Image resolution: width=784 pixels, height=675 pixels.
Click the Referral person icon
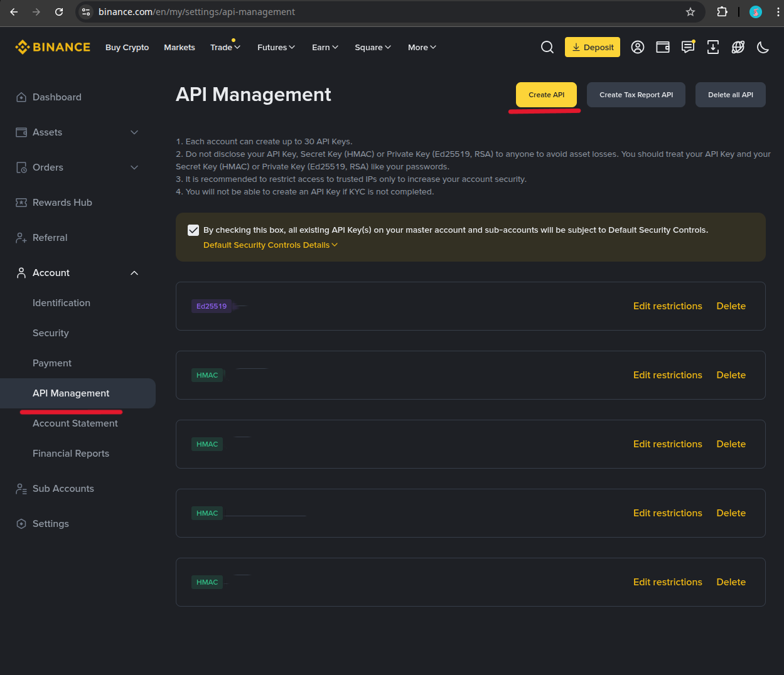(x=21, y=238)
